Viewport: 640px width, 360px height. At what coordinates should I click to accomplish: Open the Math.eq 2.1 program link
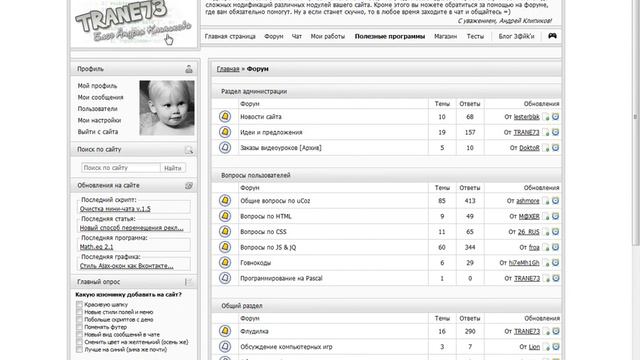pos(96,247)
